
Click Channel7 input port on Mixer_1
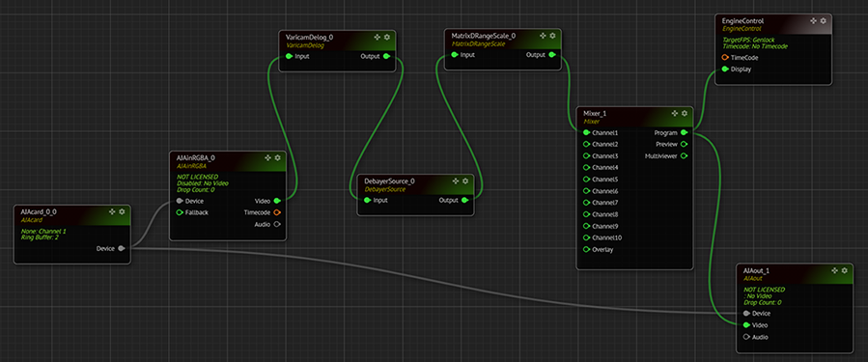(587, 203)
